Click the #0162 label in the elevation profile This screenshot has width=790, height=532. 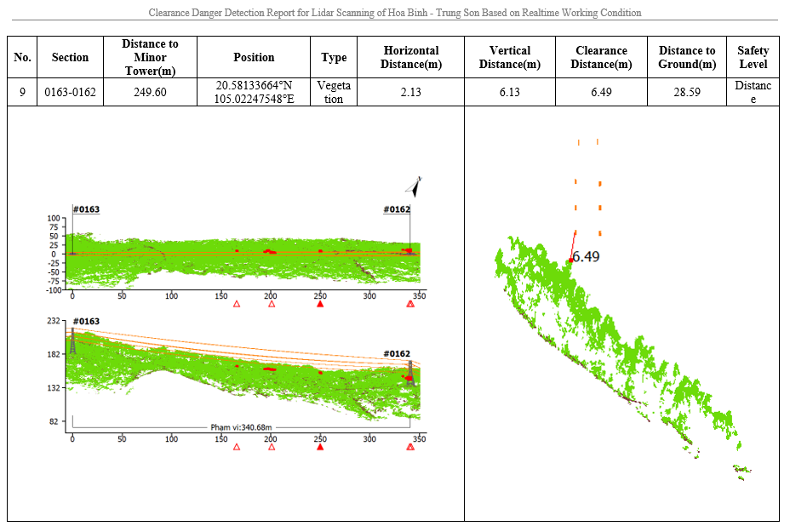pyautogui.click(x=397, y=353)
